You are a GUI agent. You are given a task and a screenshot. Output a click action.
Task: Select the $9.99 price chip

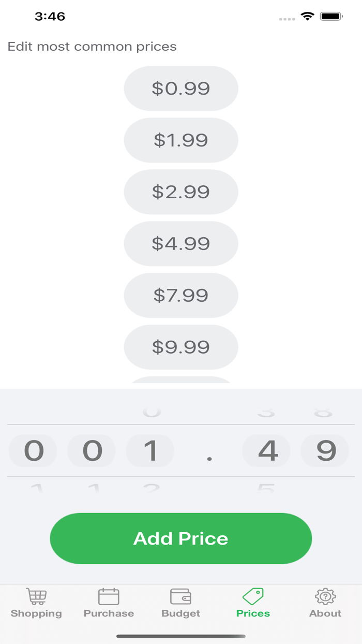pos(181,347)
